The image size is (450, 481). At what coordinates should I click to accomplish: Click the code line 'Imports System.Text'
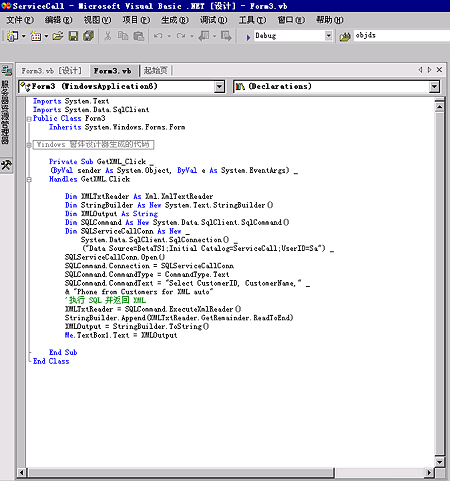click(x=71, y=101)
